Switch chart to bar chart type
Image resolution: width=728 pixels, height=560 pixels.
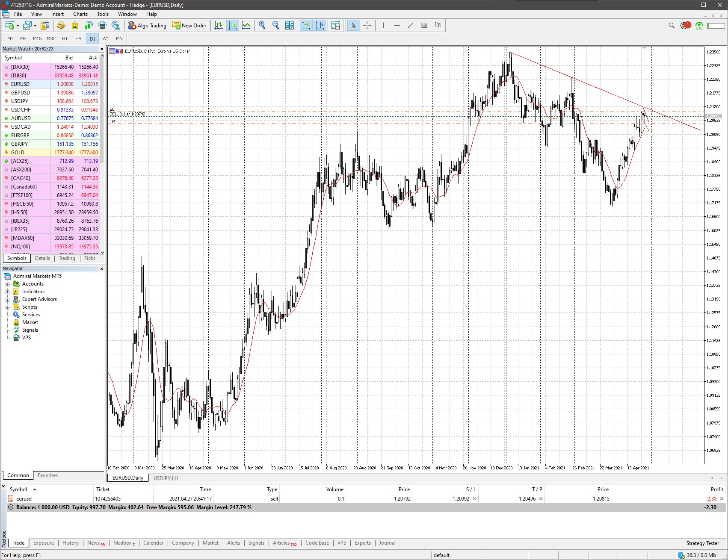[x=219, y=26]
